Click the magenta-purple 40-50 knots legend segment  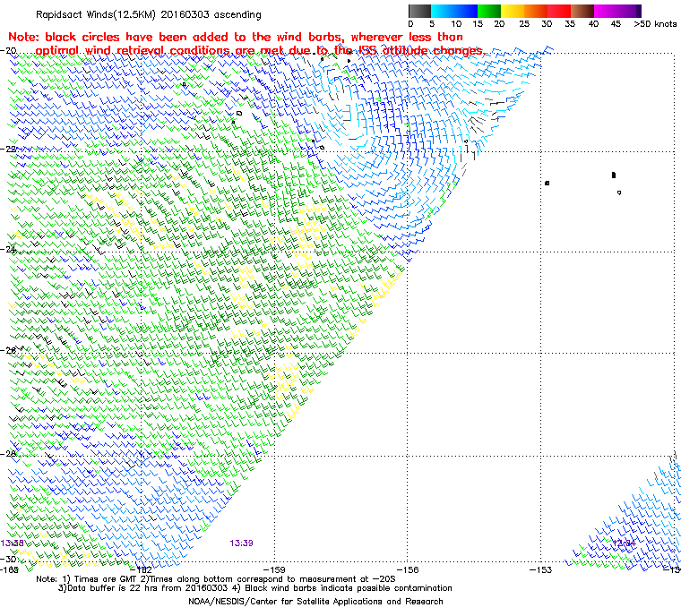[617, 11]
